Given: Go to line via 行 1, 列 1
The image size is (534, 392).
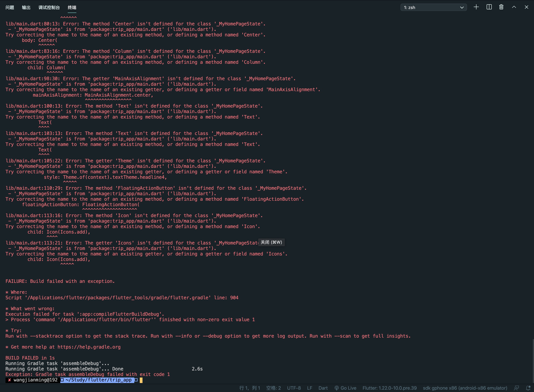Looking at the screenshot, I should pyautogui.click(x=250, y=388).
